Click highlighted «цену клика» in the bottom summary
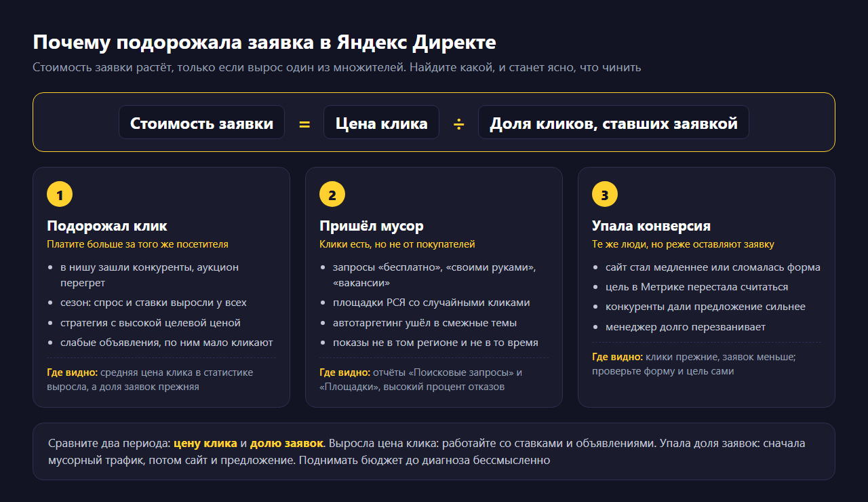The width and height of the screenshot is (868, 502). 205,443
